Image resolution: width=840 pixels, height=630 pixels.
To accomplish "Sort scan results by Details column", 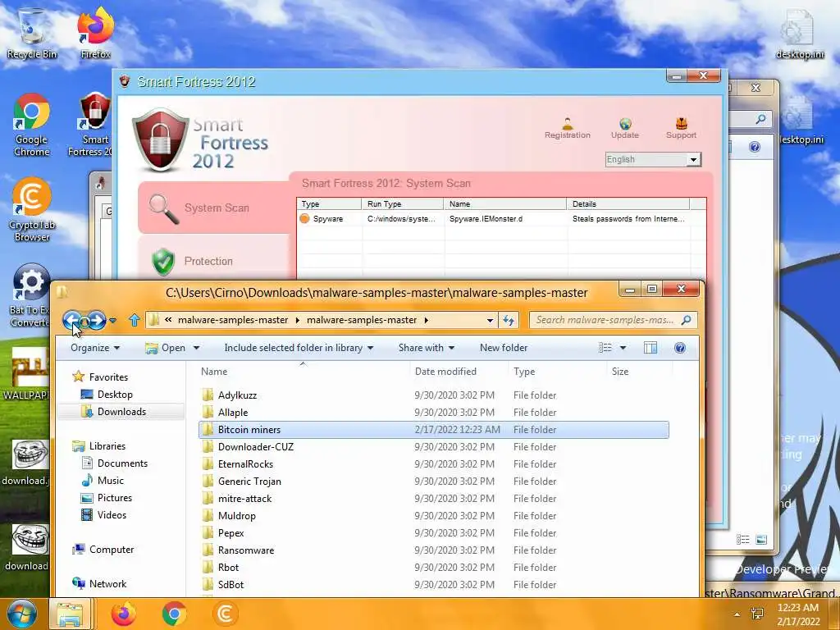I will [628, 203].
